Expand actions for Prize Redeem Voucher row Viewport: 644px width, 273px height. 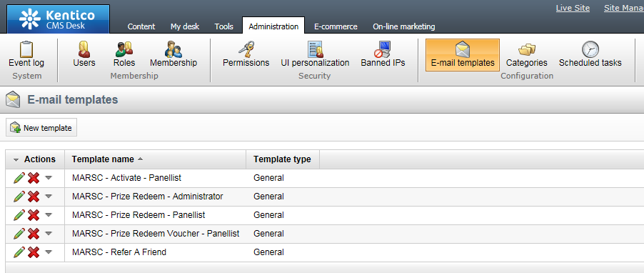point(49,234)
